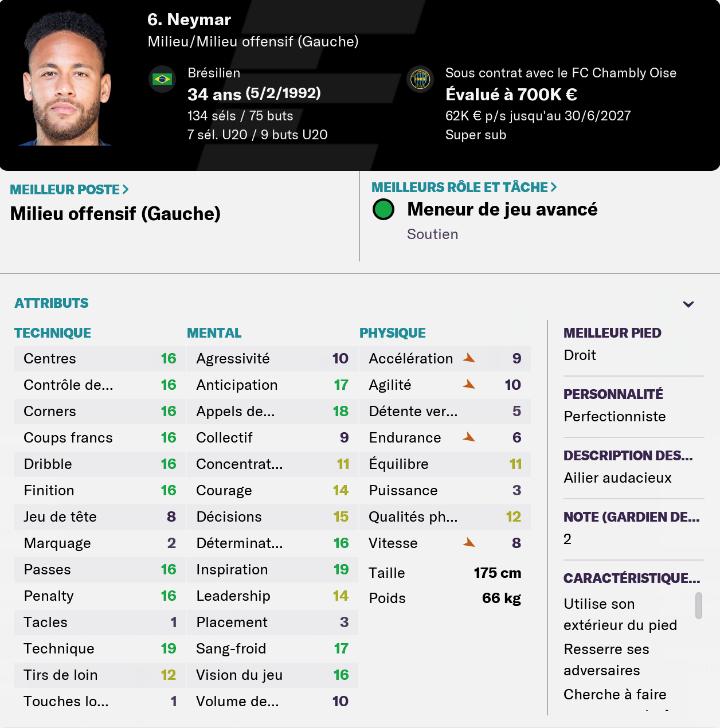Click the Agilité change arrow icon
The width and height of the screenshot is (720, 728).
click(469, 385)
